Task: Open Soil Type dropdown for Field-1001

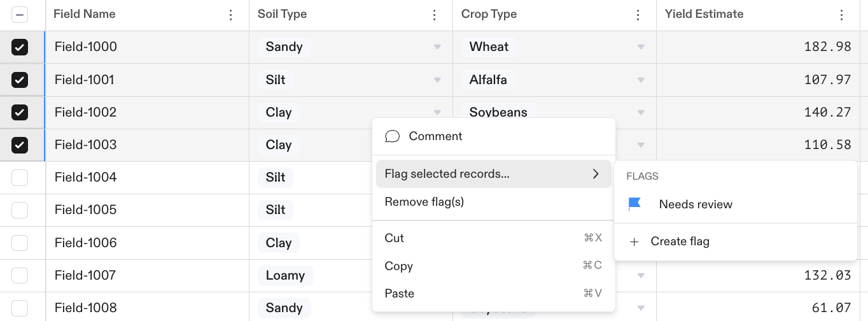Action: click(437, 80)
